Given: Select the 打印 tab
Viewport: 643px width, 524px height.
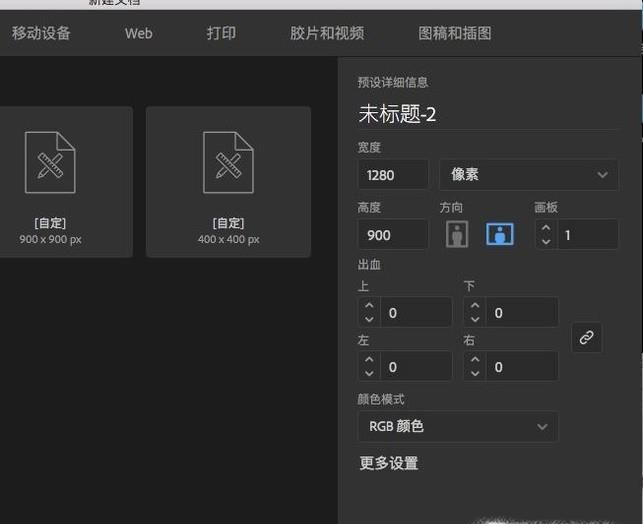Looking at the screenshot, I should coord(221,33).
